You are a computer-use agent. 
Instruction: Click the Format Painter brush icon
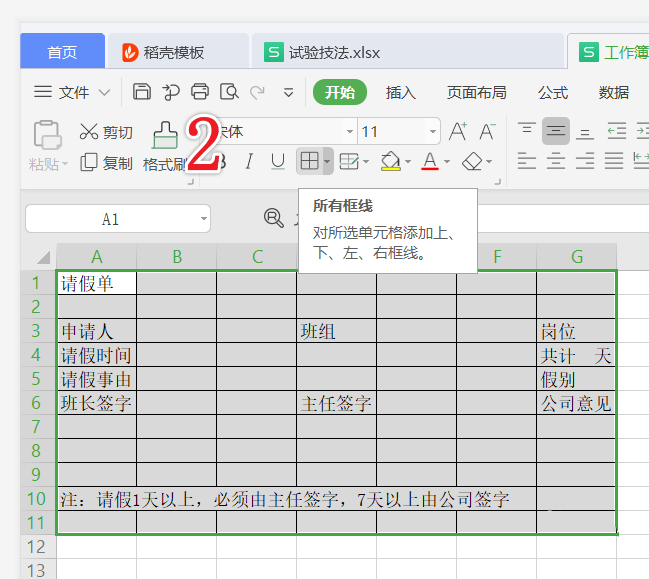(x=165, y=135)
